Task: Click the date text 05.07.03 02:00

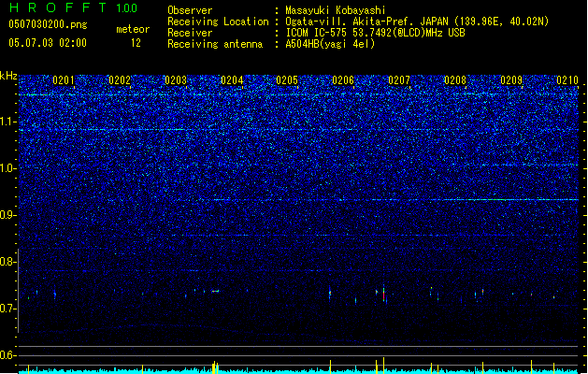Action: pyautogui.click(x=48, y=43)
